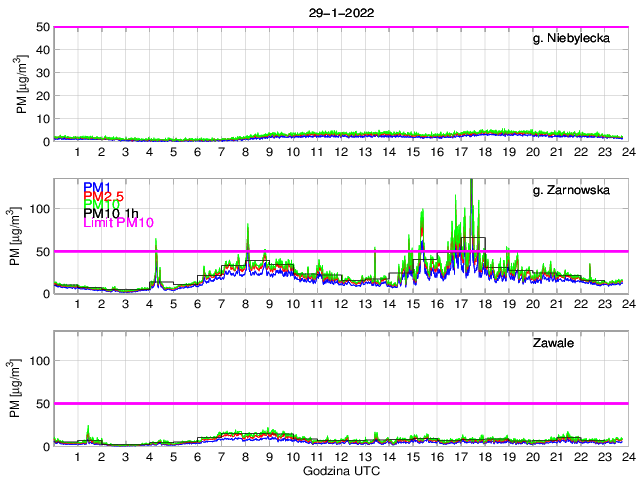Click hour 8 tick under the bottom panel
640x480 pixels.
pyautogui.click(x=245, y=456)
